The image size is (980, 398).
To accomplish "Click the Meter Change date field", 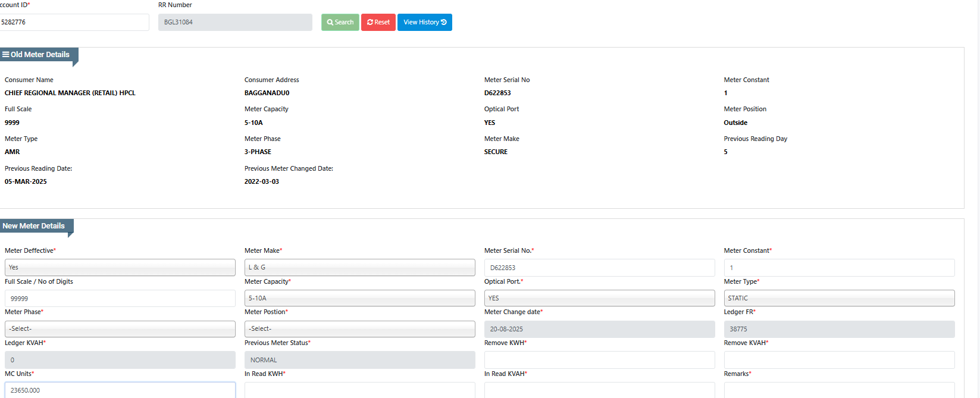I will [x=599, y=329].
